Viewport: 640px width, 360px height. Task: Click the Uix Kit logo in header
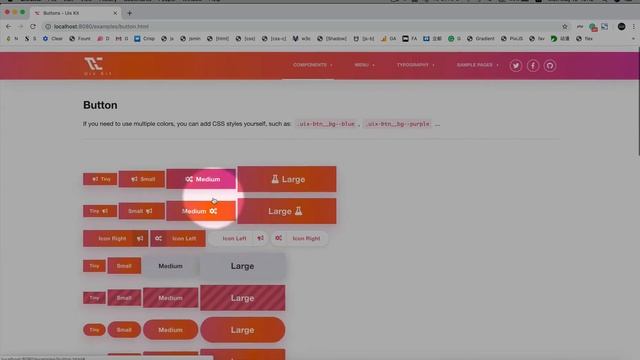[x=98, y=66]
